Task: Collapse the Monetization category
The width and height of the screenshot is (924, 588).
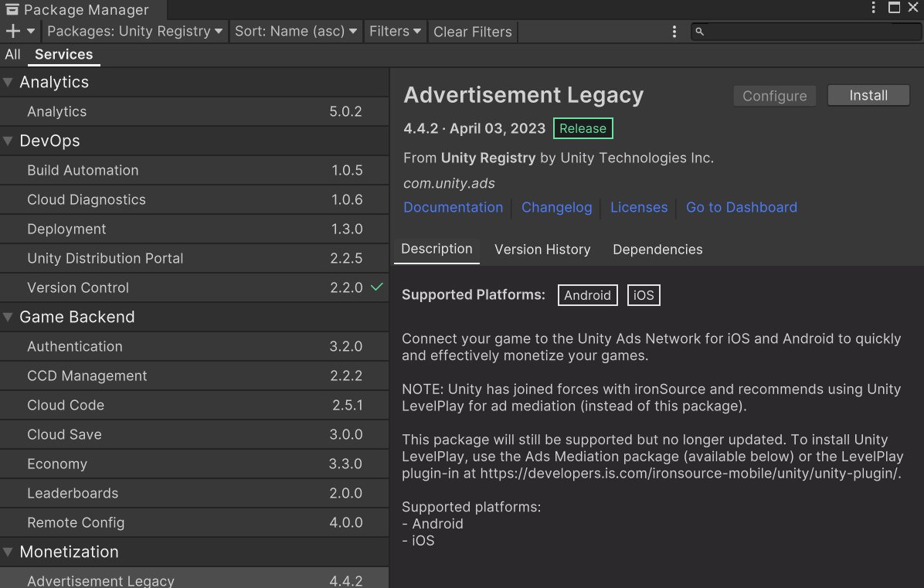Action: coord(8,552)
